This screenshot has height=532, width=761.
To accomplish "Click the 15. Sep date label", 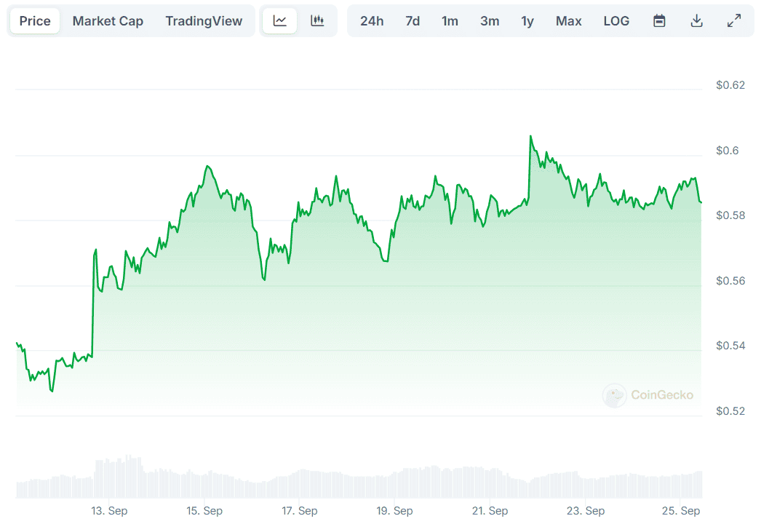I will pyautogui.click(x=204, y=511).
